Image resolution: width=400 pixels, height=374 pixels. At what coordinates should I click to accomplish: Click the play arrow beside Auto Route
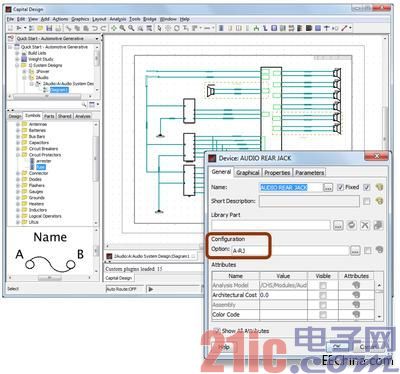(x=151, y=289)
